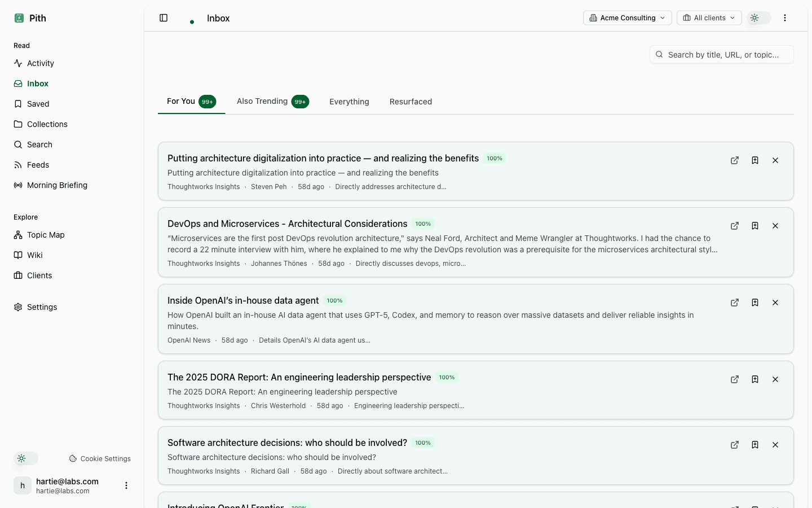812x508 pixels.
Task: Dismiss Inside OpenAI's in-house data agent card
Action: (x=775, y=303)
